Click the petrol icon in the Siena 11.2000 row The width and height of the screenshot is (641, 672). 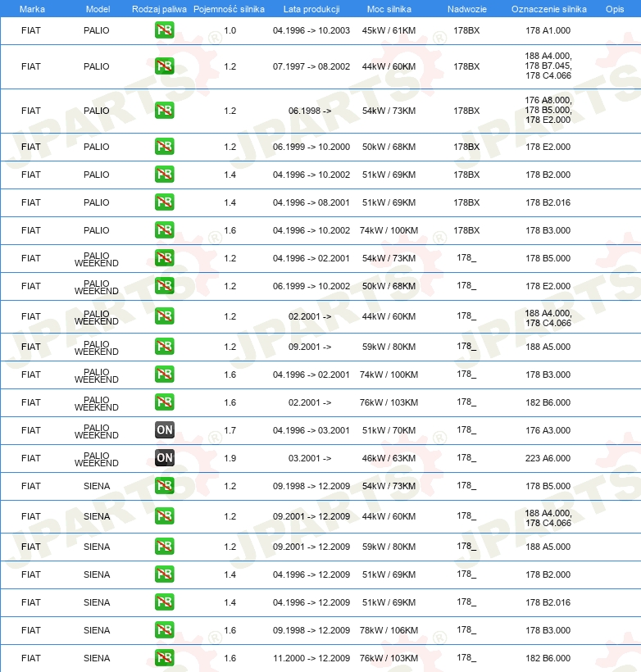pos(164,658)
